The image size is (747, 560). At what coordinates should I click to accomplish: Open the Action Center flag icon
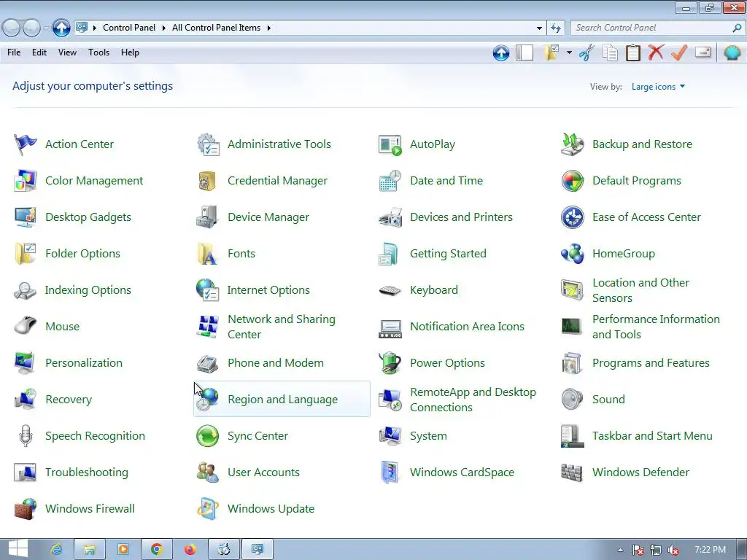click(26, 144)
